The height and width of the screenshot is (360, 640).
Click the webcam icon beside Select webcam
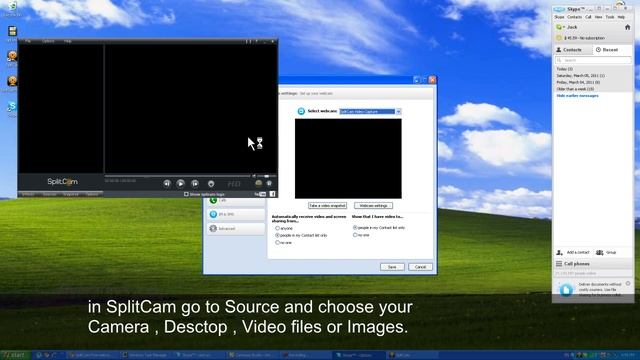click(301, 111)
